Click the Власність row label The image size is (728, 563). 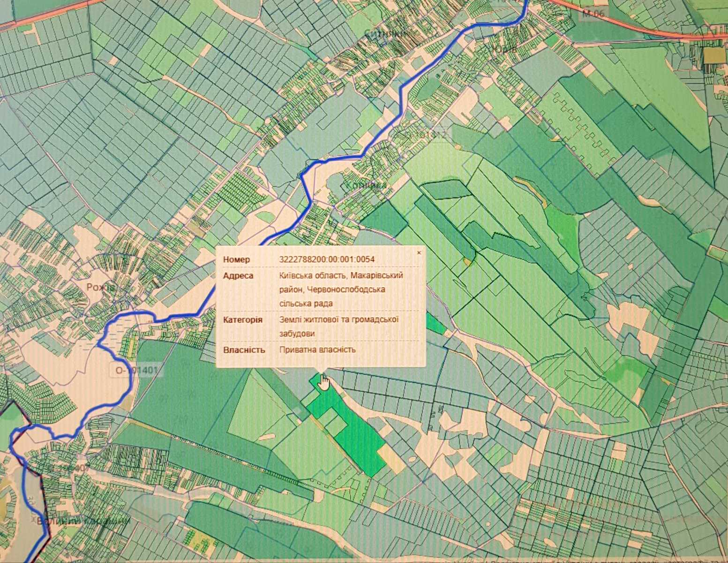tap(244, 350)
